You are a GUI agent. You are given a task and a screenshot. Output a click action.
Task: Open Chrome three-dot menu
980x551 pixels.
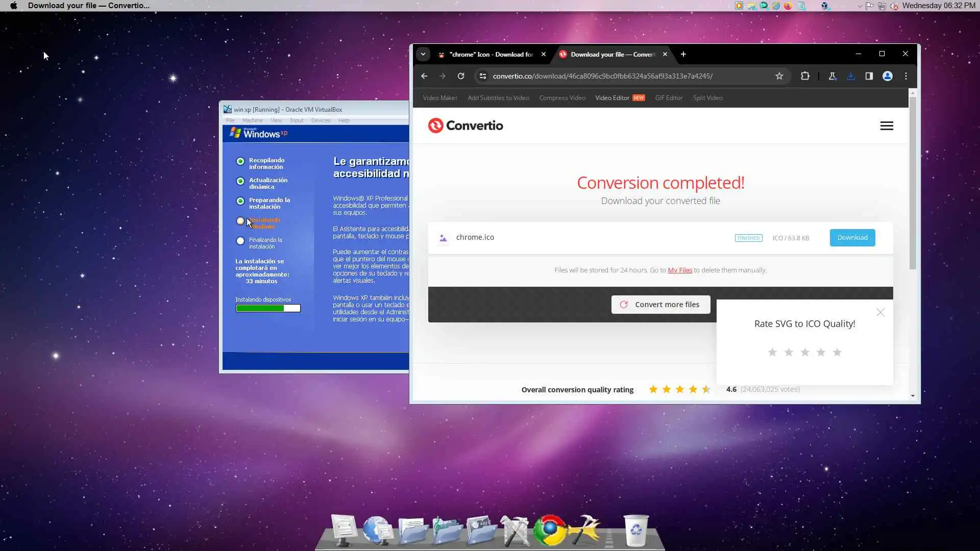pos(906,76)
